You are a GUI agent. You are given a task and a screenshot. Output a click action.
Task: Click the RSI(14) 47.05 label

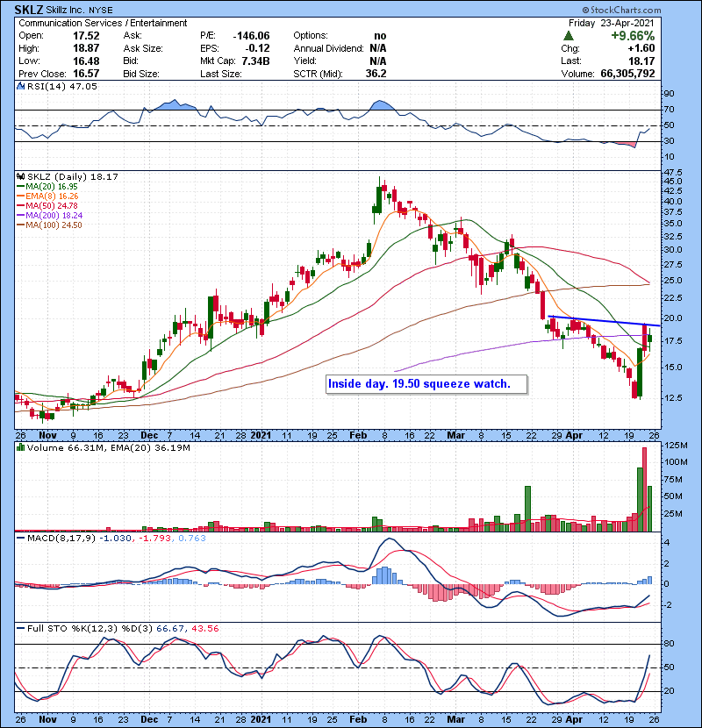click(x=61, y=86)
